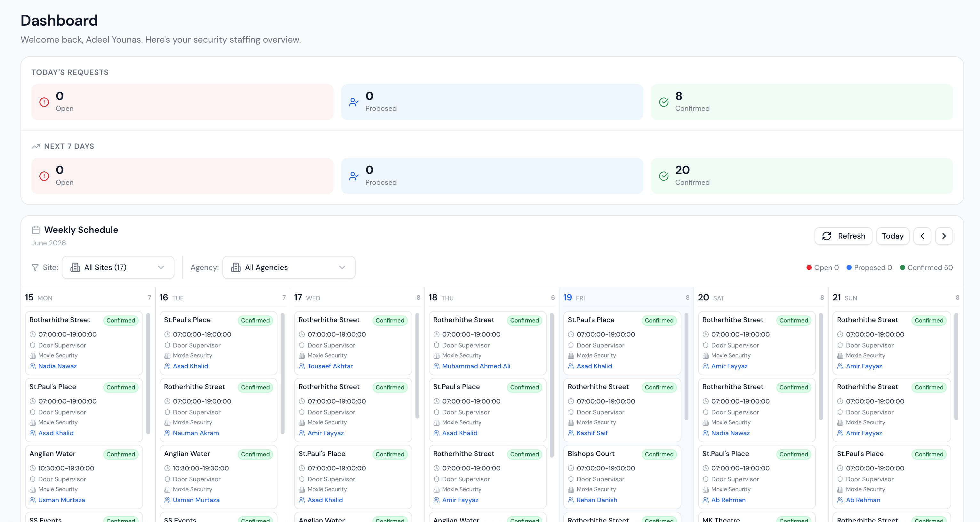980x522 pixels.
Task: Select the 20 SAT day header
Action: pyautogui.click(x=761, y=298)
